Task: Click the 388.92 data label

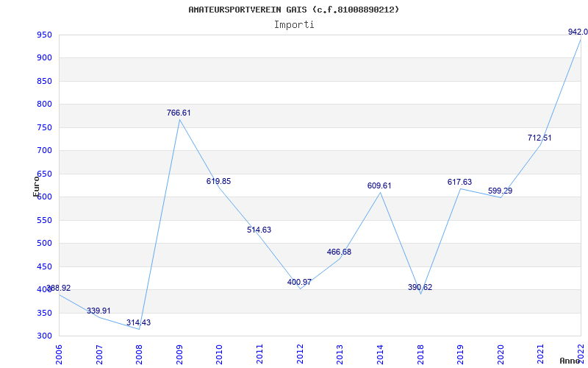Action: (59, 288)
